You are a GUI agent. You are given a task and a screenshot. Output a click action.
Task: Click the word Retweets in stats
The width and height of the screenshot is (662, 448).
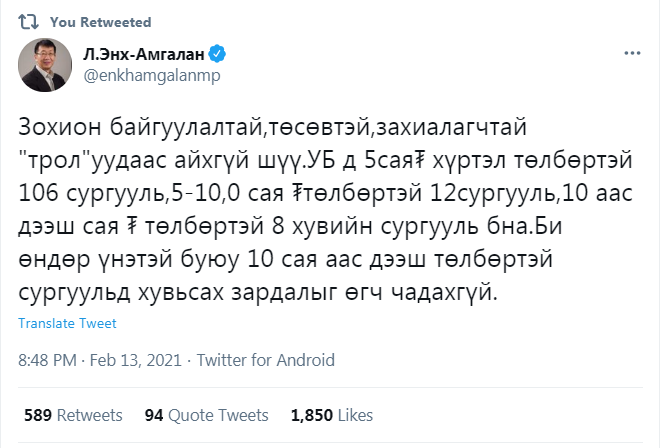coord(90,415)
